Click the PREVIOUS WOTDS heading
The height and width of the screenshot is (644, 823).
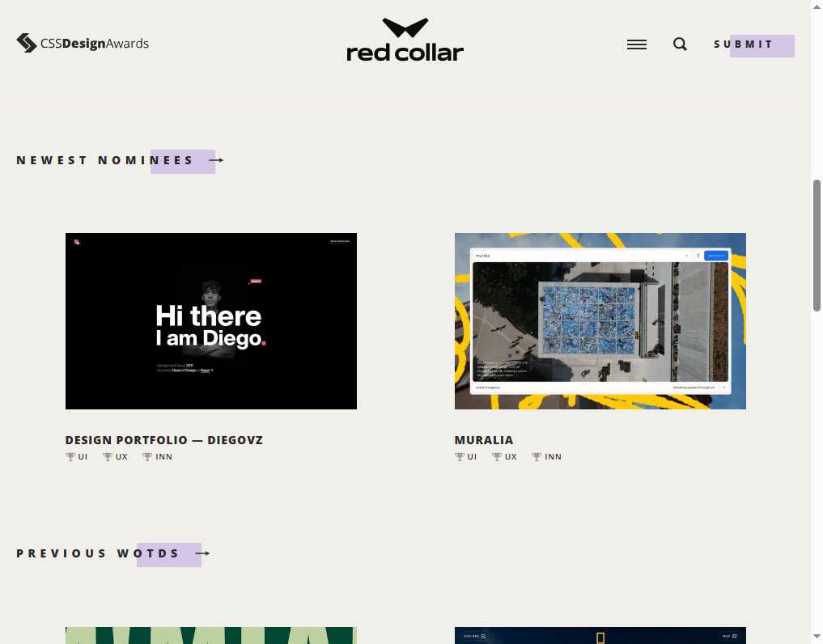(99, 553)
